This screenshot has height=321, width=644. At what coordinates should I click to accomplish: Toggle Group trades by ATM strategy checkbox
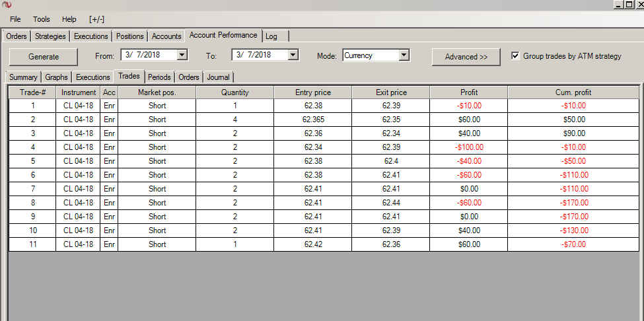click(x=515, y=56)
